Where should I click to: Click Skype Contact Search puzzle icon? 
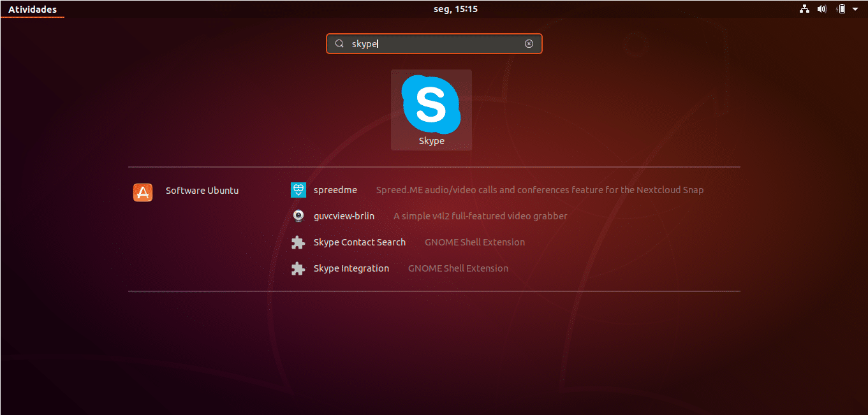(x=298, y=242)
